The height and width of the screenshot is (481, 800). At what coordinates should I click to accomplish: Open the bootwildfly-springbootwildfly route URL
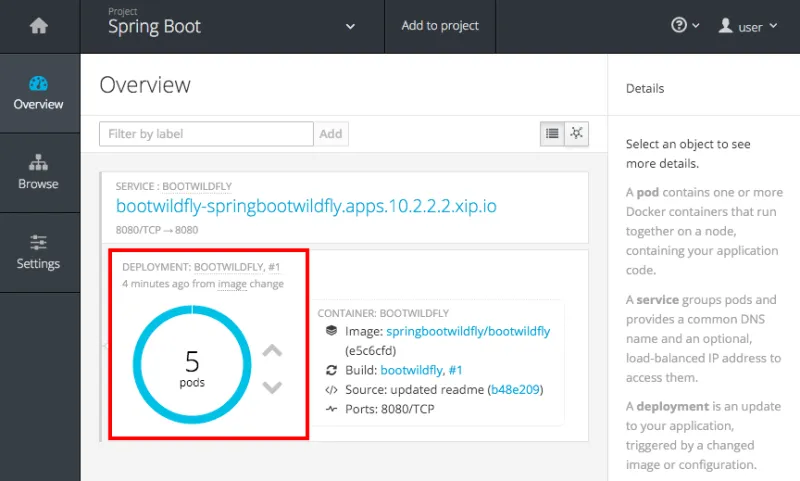click(x=306, y=207)
